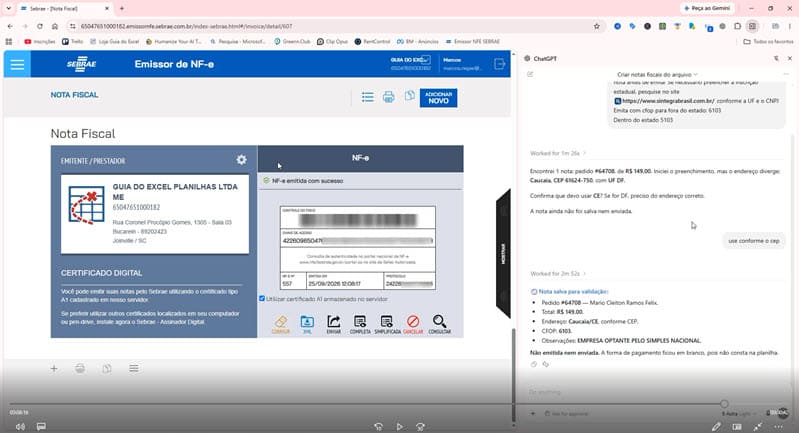Viewport: 799px width, 433px height.
Task: Click the browser address bar URL
Action: tap(187, 26)
